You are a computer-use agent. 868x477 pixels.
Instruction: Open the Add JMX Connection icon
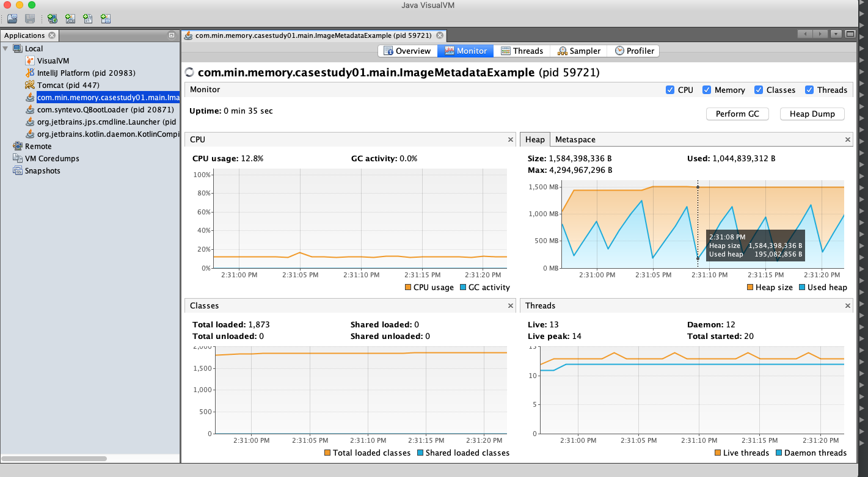pyautogui.click(x=70, y=18)
